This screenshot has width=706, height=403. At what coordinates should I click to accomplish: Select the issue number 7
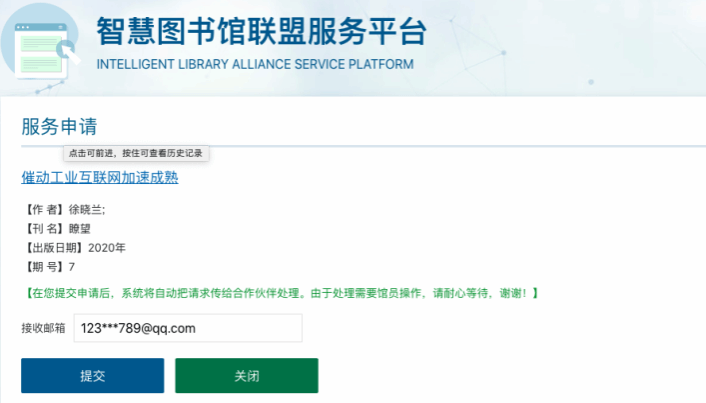click(x=72, y=267)
